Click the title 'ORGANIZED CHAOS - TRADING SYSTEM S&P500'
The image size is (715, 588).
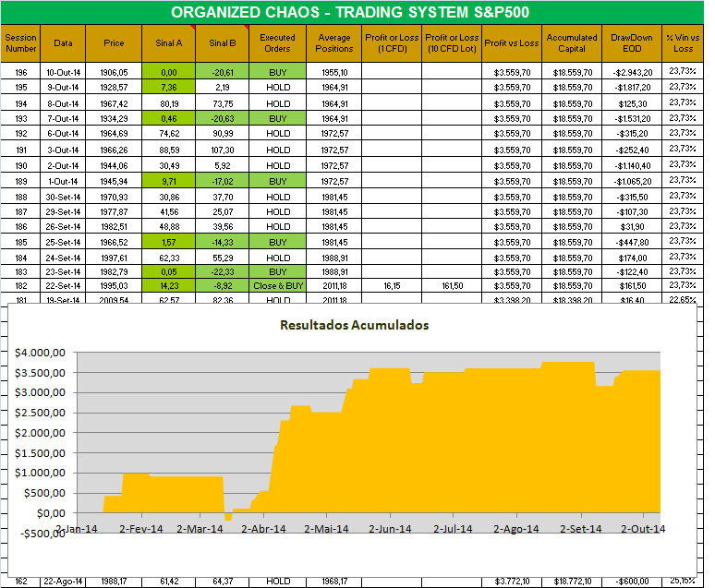click(350, 12)
